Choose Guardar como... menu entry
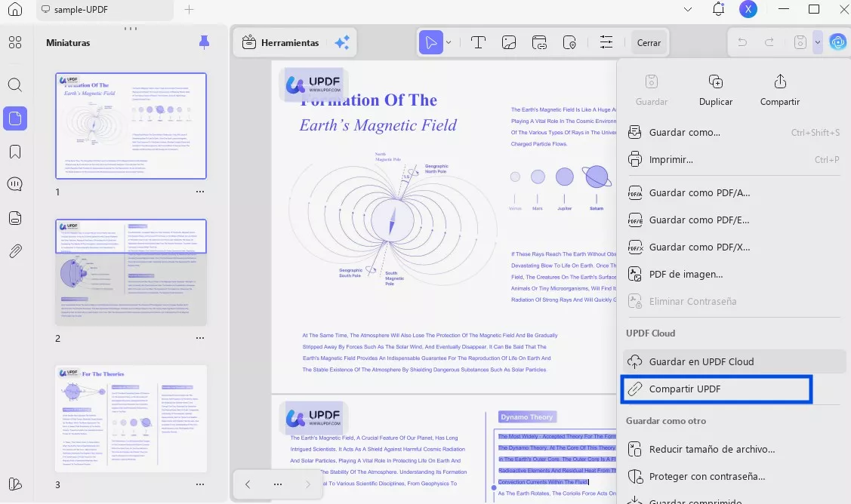Screen dimensions: 851x504 click(734, 132)
